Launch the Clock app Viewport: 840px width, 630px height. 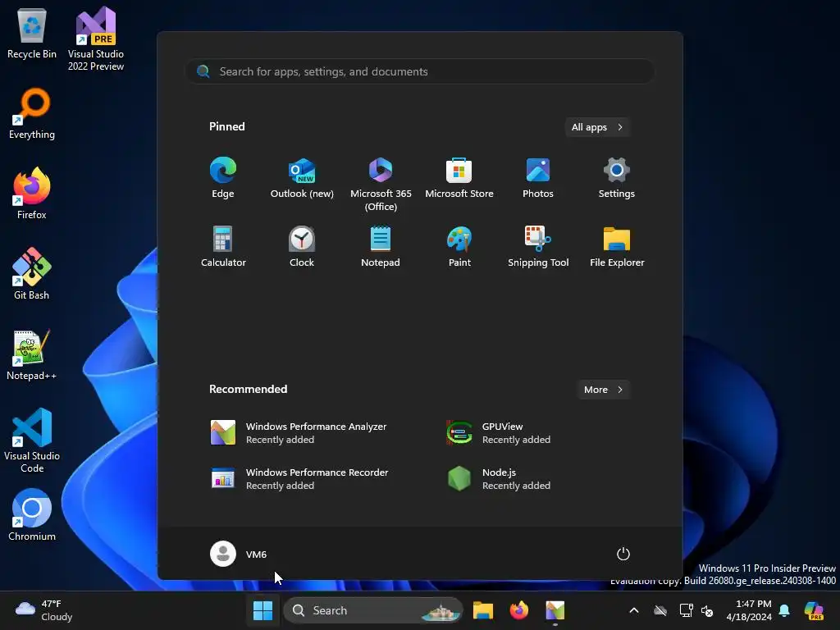[302, 246]
